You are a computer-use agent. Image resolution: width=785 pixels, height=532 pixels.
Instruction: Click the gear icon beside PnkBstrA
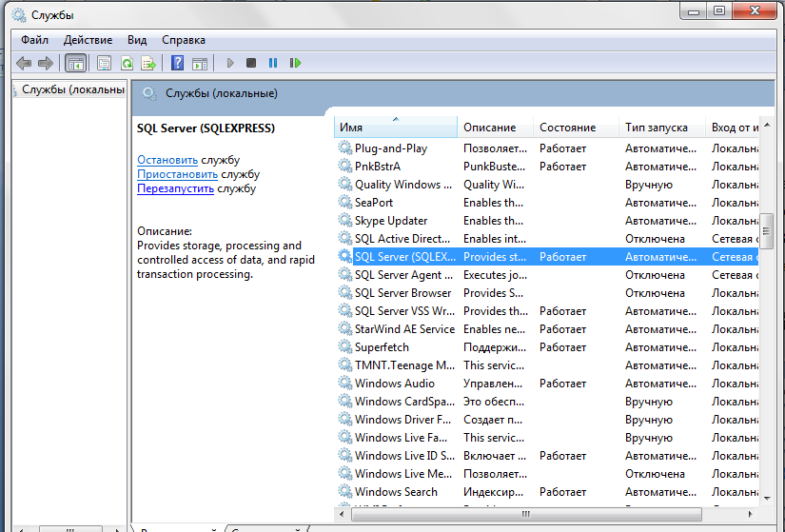click(x=345, y=166)
